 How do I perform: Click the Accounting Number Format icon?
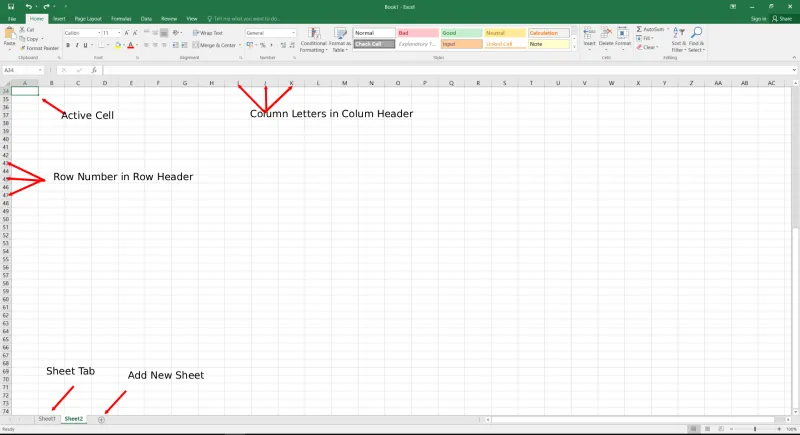[x=249, y=45]
